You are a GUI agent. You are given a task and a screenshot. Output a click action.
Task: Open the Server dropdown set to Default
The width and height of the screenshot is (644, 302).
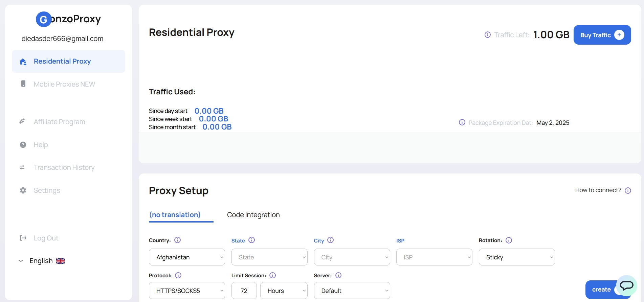click(352, 291)
